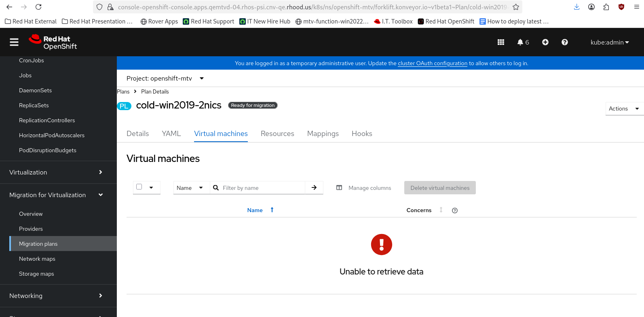Open the Firefox account icon

(x=591, y=7)
